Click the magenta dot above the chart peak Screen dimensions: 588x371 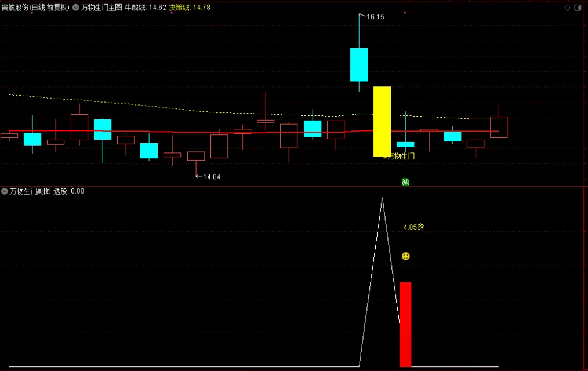pos(405,13)
